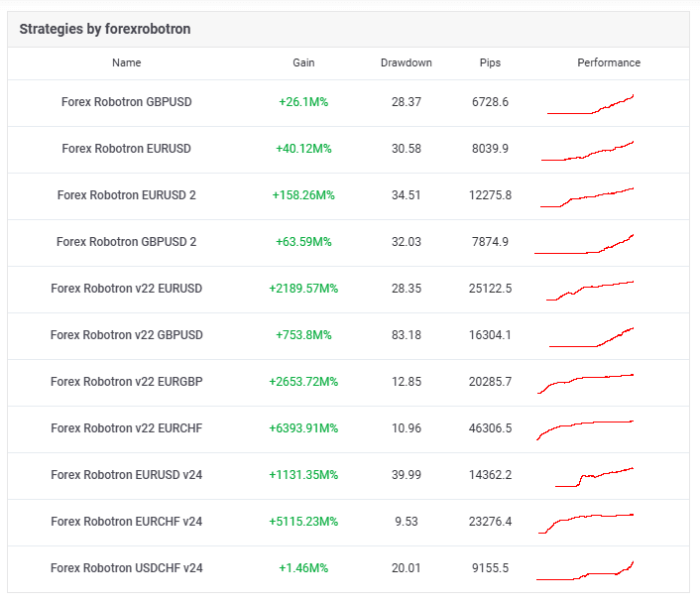Image resolution: width=700 pixels, height=603 pixels.
Task: Open the Forex Robotron EURUSD strategy link
Action: (126, 149)
